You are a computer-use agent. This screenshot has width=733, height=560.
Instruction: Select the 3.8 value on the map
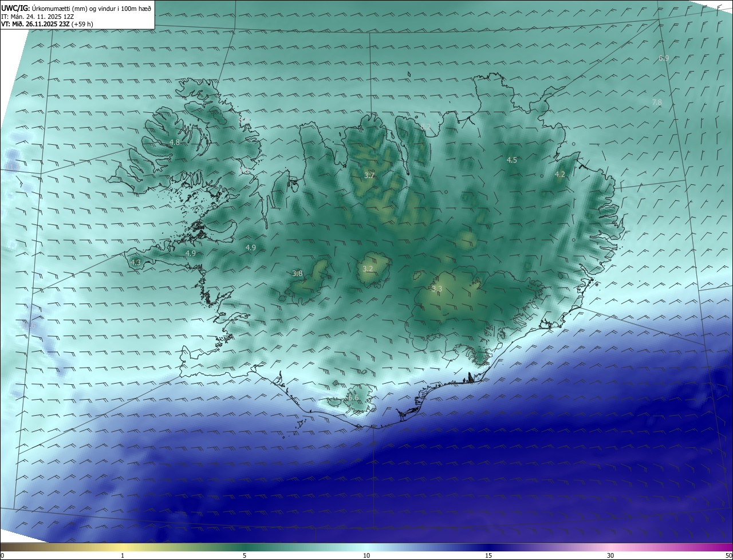[297, 273]
